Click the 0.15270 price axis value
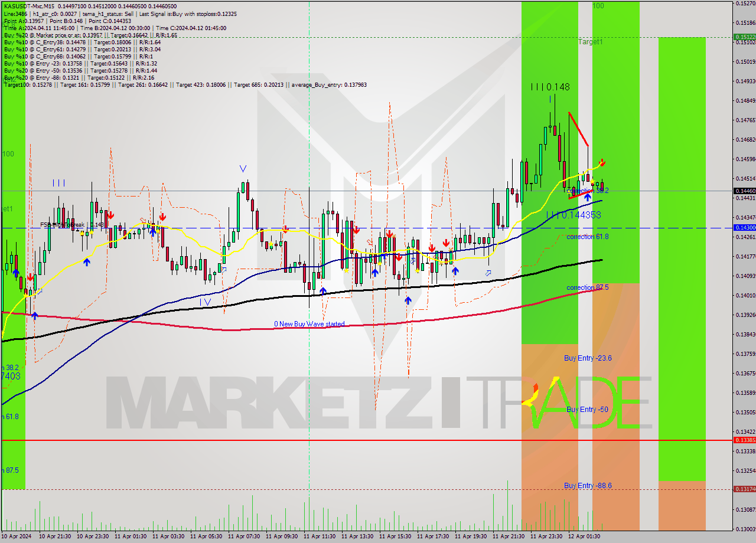 pyautogui.click(x=745, y=4)
